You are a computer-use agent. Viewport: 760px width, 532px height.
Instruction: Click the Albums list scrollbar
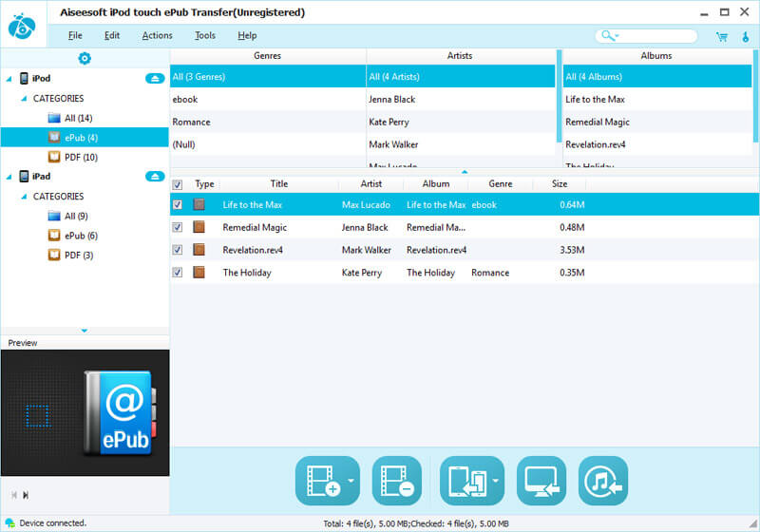tap(756, 95)
